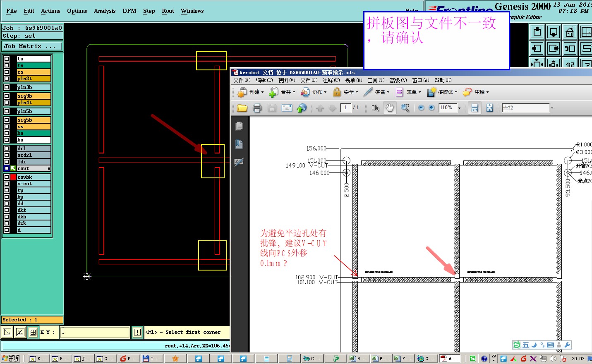Open the Acrobat pages panel icon
The height and width of the screenshot is (364, 592).
(239, 126)
